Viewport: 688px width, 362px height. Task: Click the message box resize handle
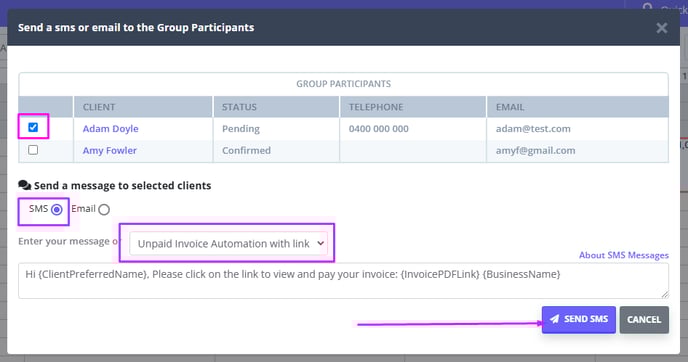665,294
